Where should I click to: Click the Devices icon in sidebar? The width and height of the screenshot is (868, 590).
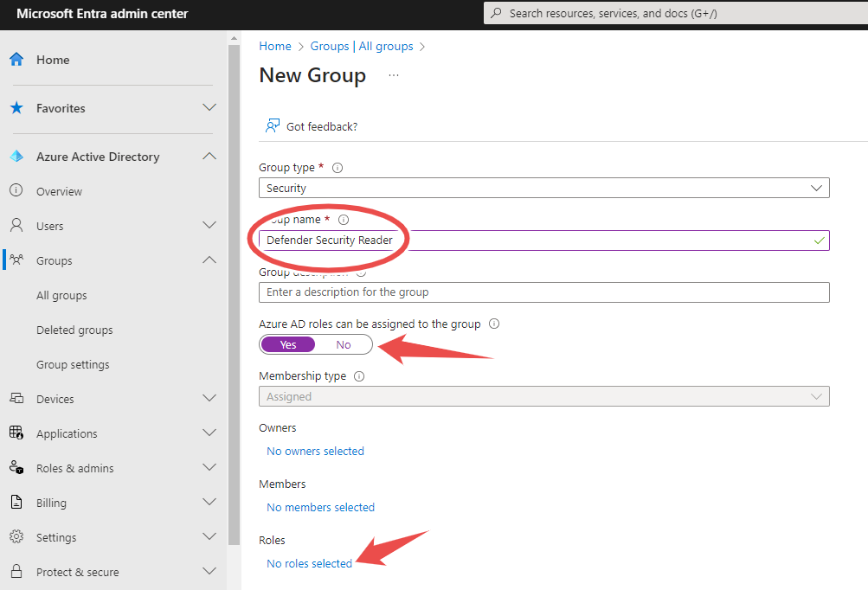[x=16, y=398]
